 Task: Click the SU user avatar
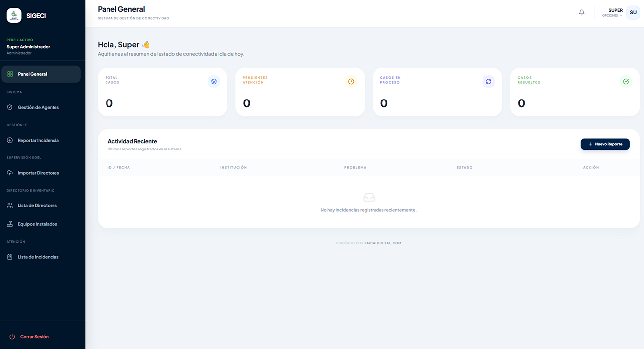coord(633,13)
